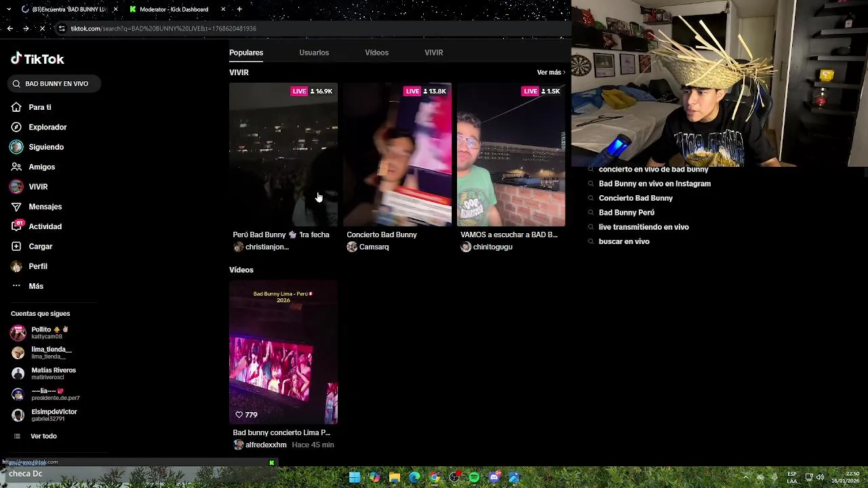This screenshot has height=488, width=868.
Task: Click Ver más for live results
Action: tap(551, 73)
